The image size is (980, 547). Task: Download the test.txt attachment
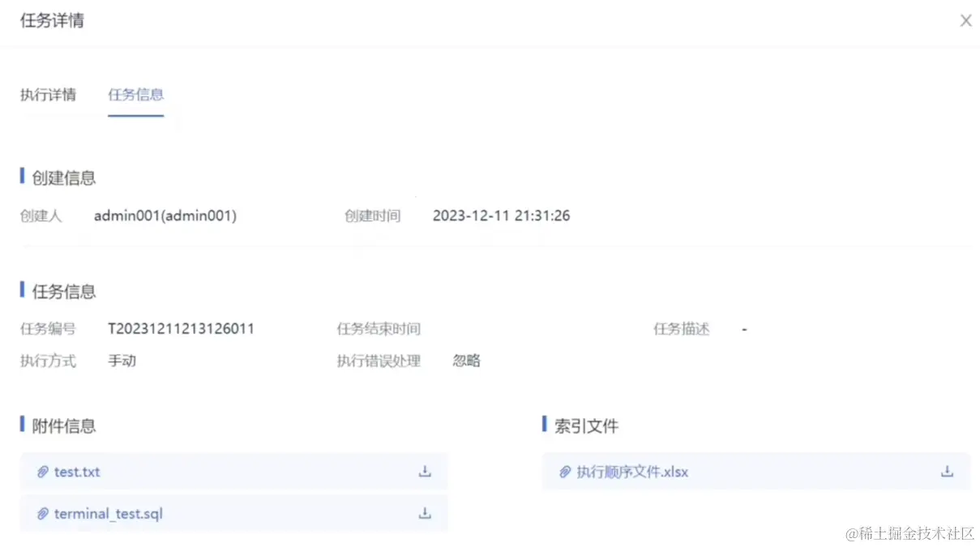point(425,472)
